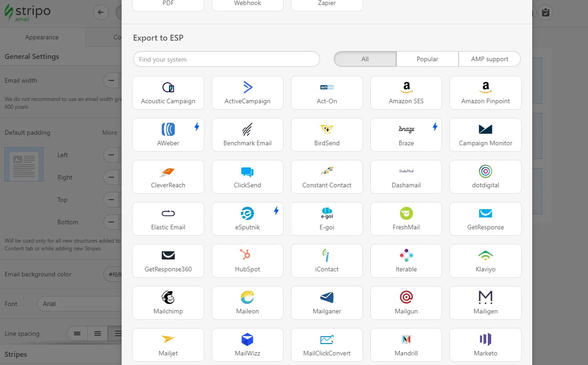Export to Mailganer
Viewport: 588px width, 365px height.
tap(327, 303)
